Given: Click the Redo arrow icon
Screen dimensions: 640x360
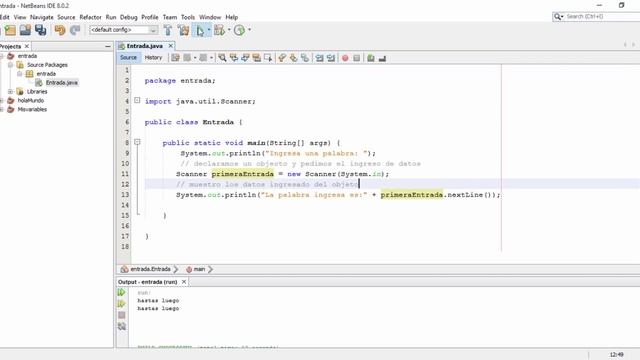Looking at the screenshot, I should (x=75, y=30).
